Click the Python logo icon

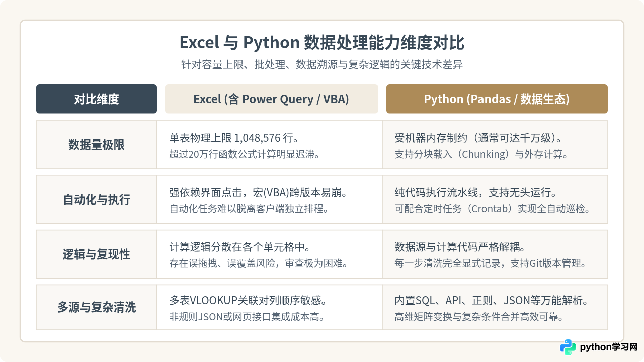pos(568,347)
